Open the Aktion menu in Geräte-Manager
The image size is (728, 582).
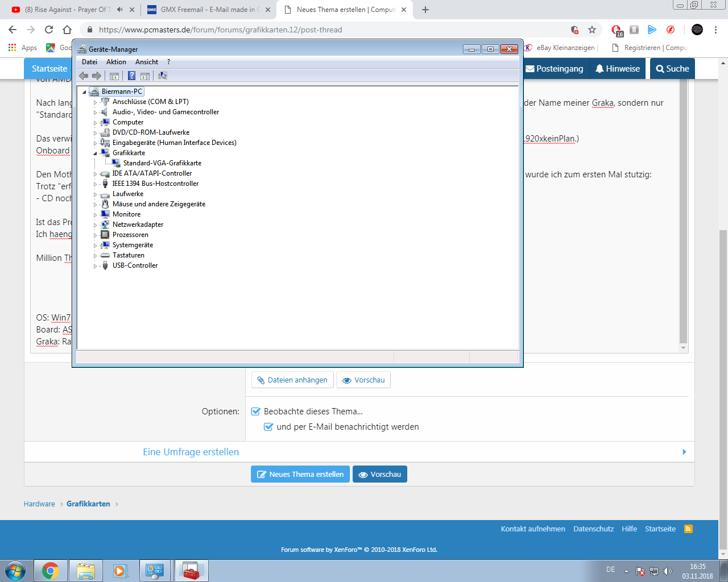pyautogui.click(x=116, y=62)
